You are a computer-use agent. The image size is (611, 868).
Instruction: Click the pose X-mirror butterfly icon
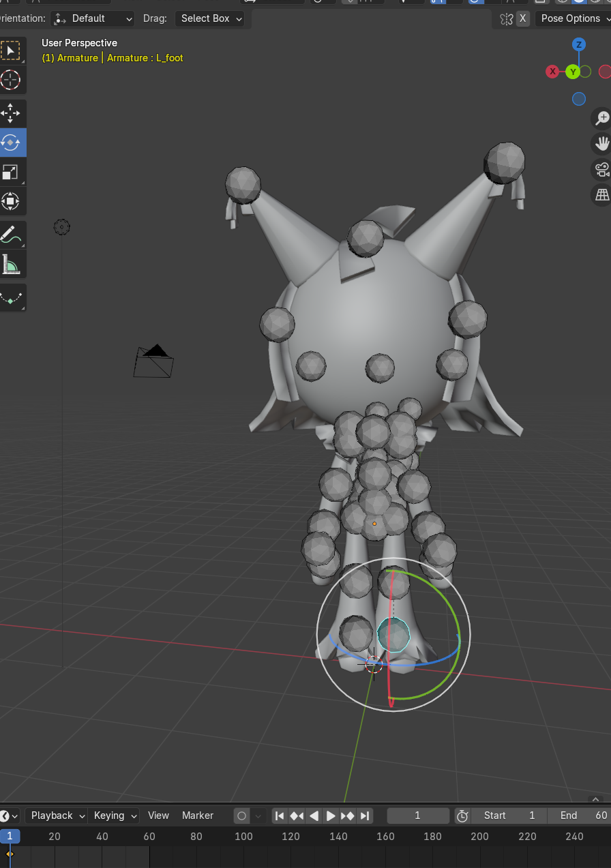tap(507, 18)
